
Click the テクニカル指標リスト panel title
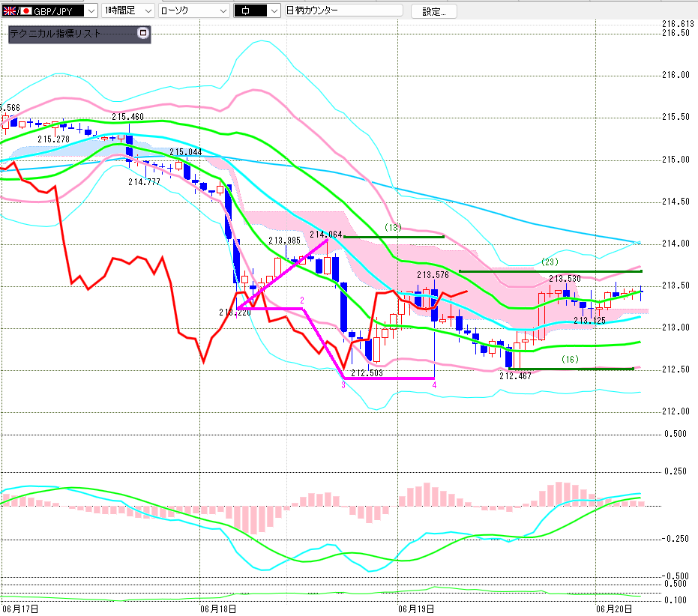click(x=55, y=34)
